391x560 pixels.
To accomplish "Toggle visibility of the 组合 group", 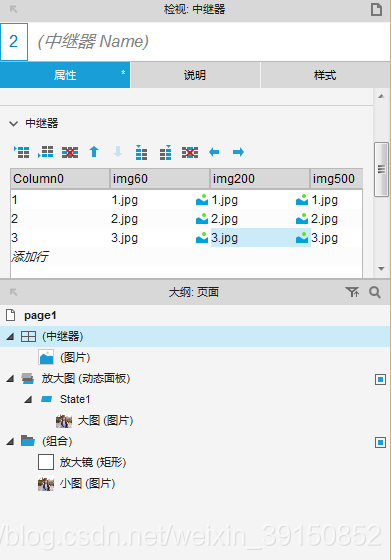I will coord(380,442).
